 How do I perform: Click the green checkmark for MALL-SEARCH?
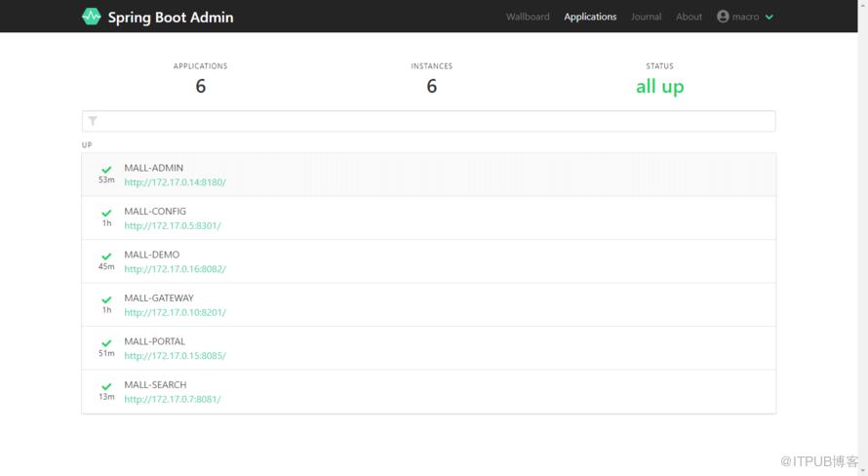pos(106,386)
